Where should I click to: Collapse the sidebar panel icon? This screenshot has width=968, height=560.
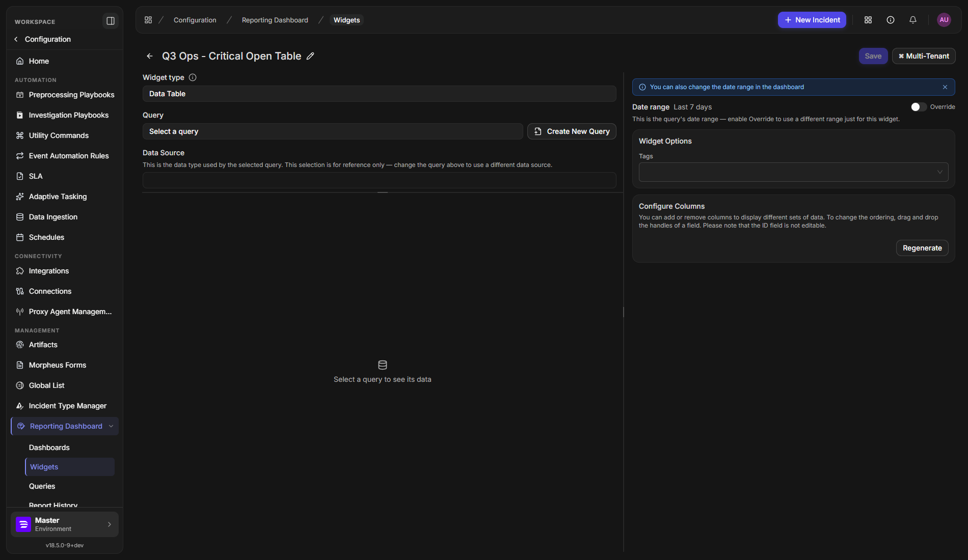pos(110,21)
